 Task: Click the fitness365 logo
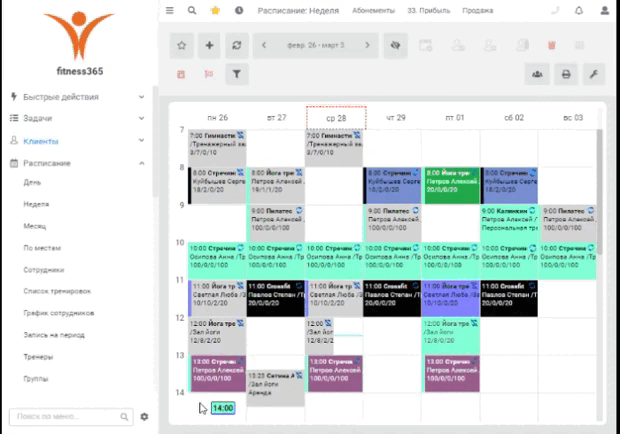pos(79,43)
